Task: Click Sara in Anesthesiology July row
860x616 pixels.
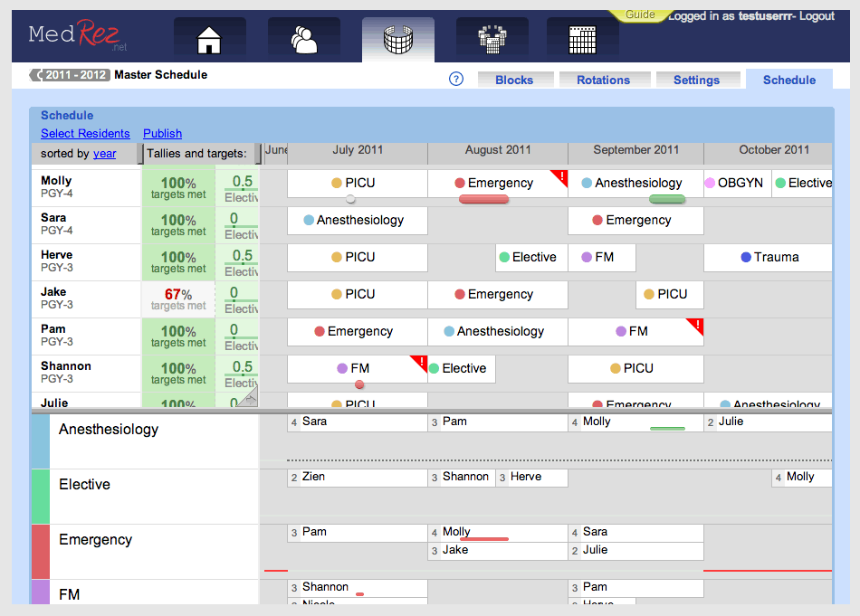Action: 357,422
